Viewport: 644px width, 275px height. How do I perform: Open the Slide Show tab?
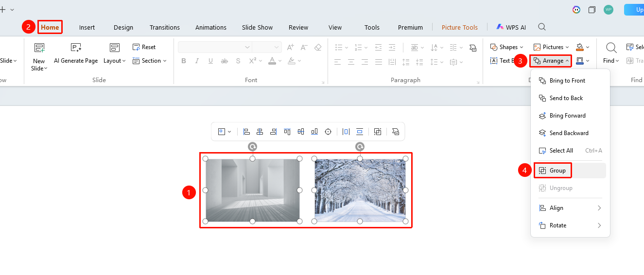tap(258, 27)
